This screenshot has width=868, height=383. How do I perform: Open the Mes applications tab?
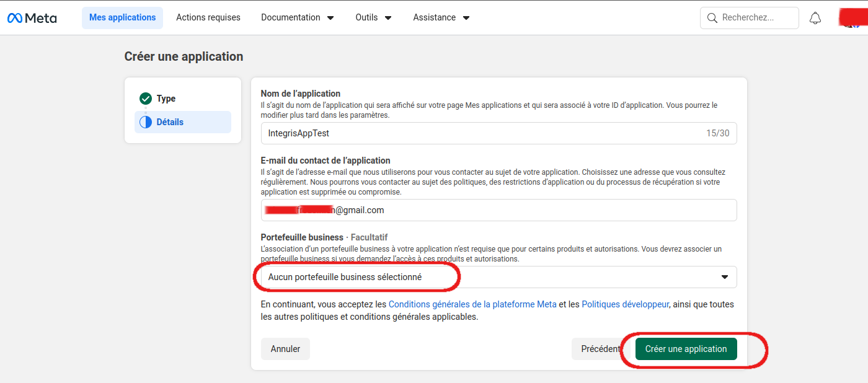coord(122,18)
